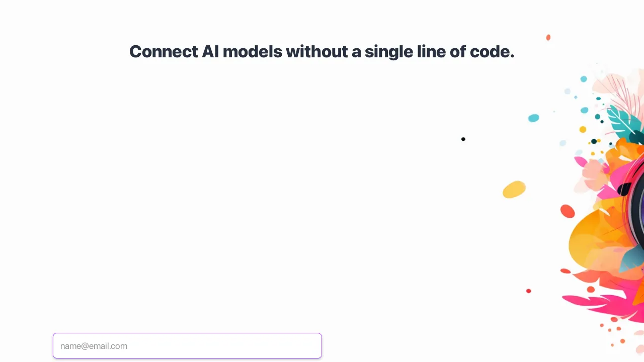Click the small yellow dot near teal leaf
This screenshot has height=362, width=644.
coord(583,130)
